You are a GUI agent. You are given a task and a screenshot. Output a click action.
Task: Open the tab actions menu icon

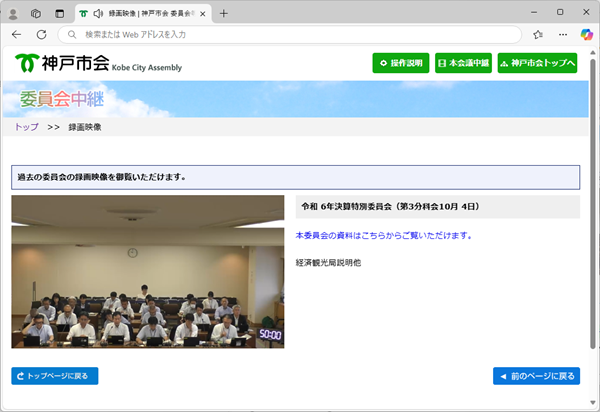click(x=58, y=13)
